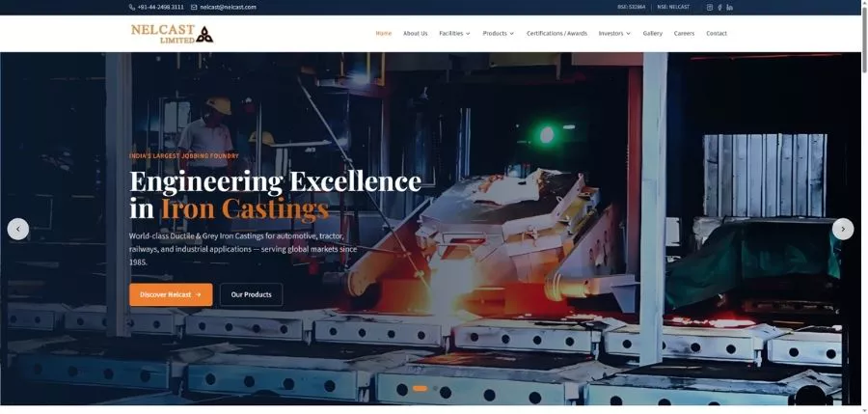Click the Nelcast Limited logo

coord(173,34)
